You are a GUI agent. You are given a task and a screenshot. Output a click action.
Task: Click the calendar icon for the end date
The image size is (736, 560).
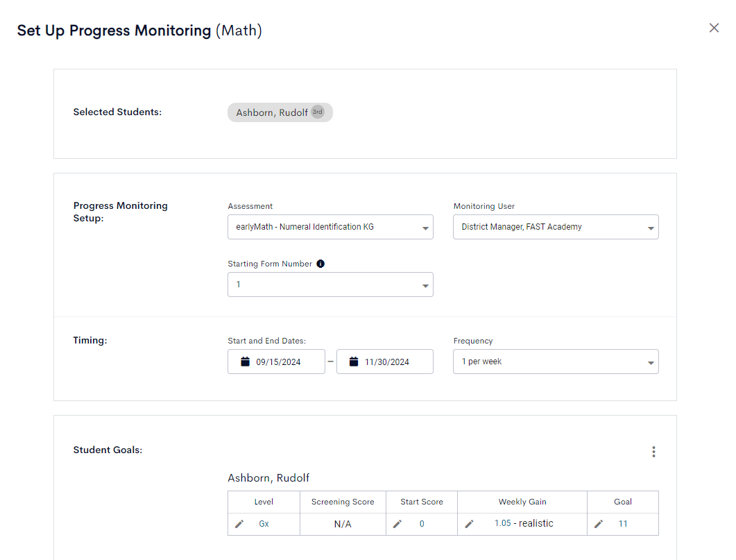tap(354, 362)
